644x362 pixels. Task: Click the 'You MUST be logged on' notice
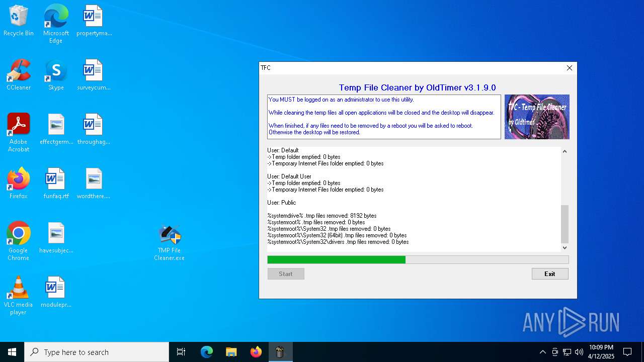click(341, 100)
